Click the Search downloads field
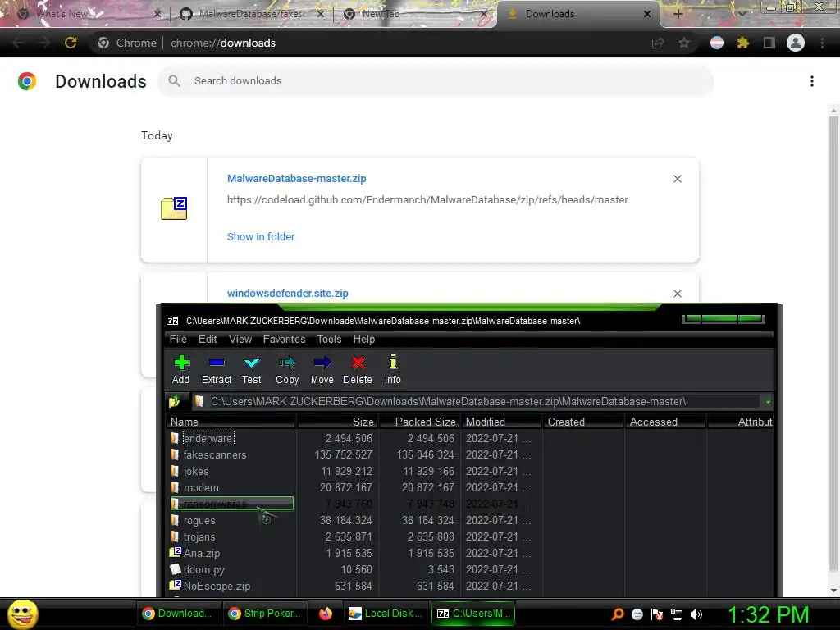Image resolution: width=840 pixels, height=630 pixels. (436, 81)
